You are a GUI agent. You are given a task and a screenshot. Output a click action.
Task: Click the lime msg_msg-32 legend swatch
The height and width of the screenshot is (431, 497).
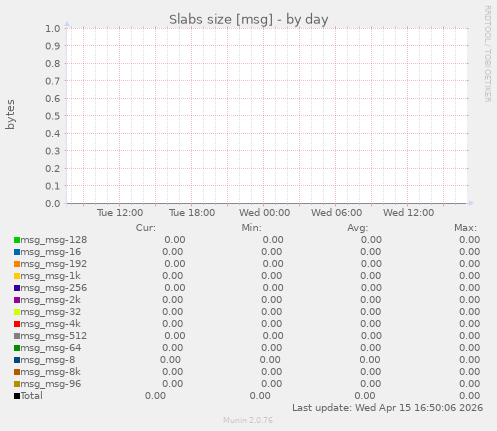(17, 312)
